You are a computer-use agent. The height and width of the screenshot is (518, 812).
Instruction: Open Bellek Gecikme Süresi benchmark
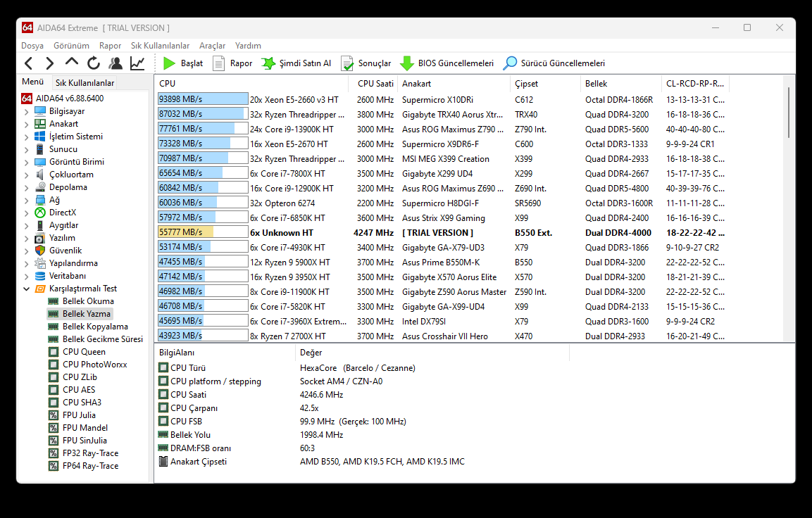click(x=95, y=339)
